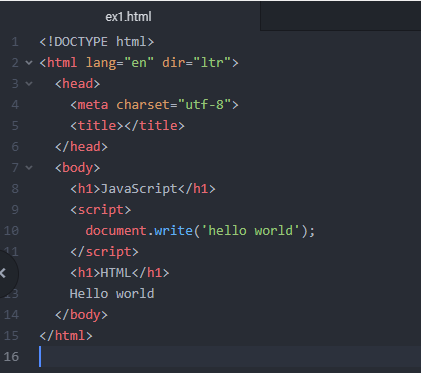The width and height of the screenshot is (421, 373).
Task: Click the JavaScript heading text
Action: [139, 189]
